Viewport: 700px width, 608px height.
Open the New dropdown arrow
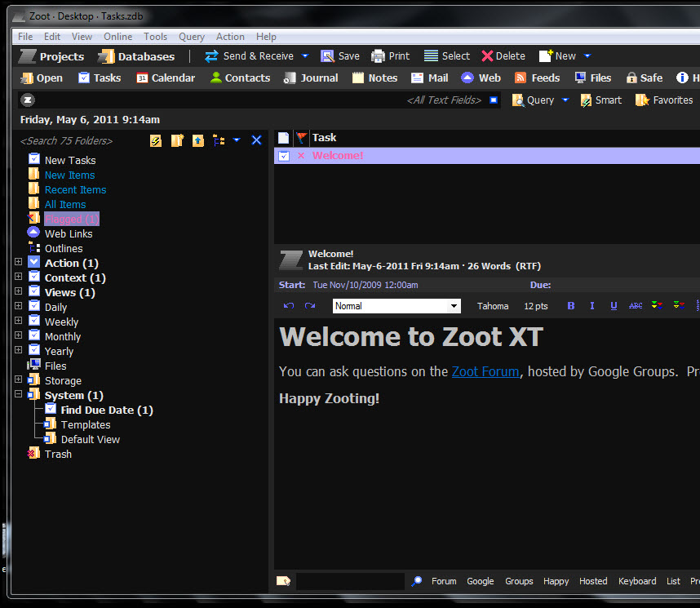(x=587, y=55)
